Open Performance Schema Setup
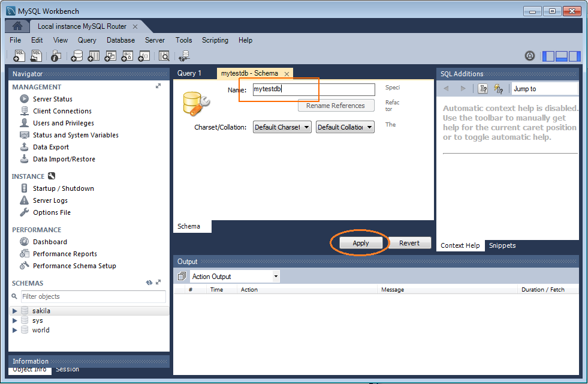The width and height of the screenshot is (588, 384). [x=75, y=266]
